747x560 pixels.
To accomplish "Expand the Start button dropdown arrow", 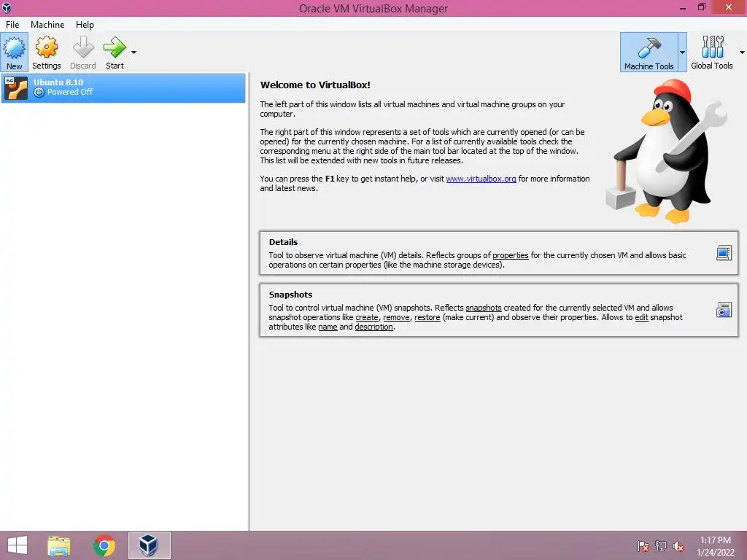I will pos(134,52).
